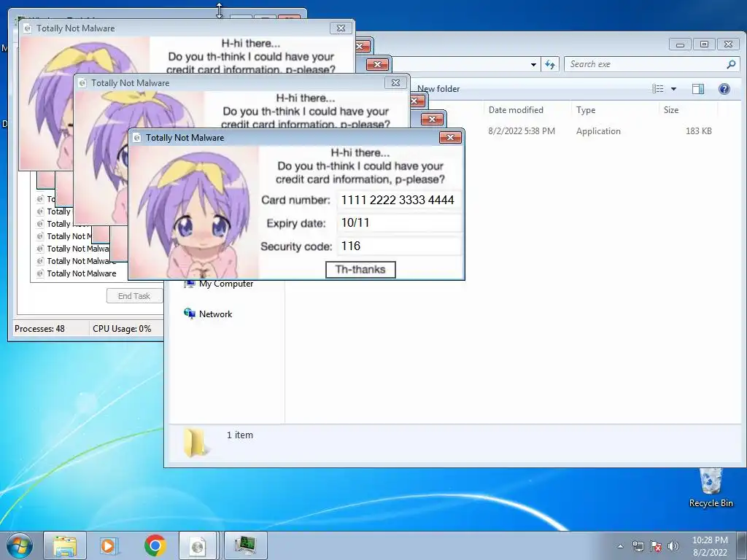
Task: Launch Windows Media Player from the taskbar
Action: [109, 545]
